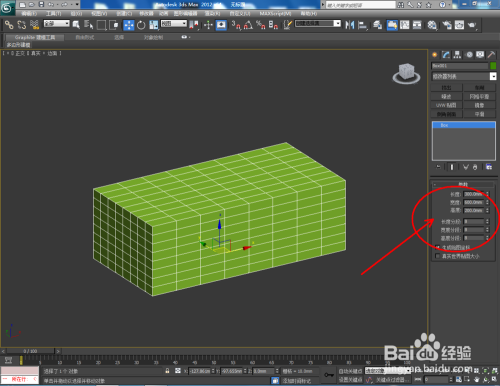Screen dimensions: 500x386
Task: Click the Rectangular Selection Region icon
Action: [x=101, y=25]
